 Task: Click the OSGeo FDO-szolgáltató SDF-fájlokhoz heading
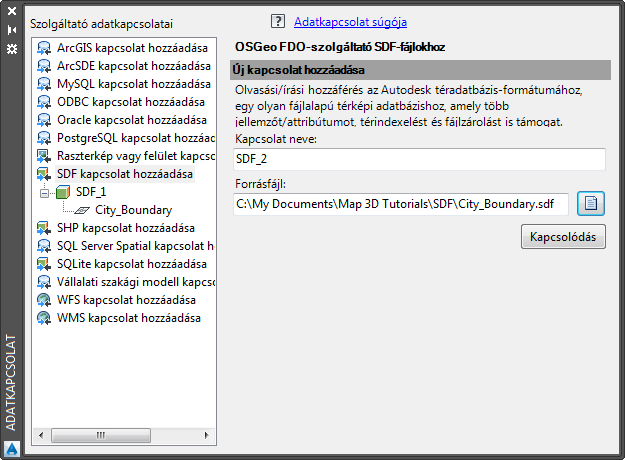[x=340, y=47]
